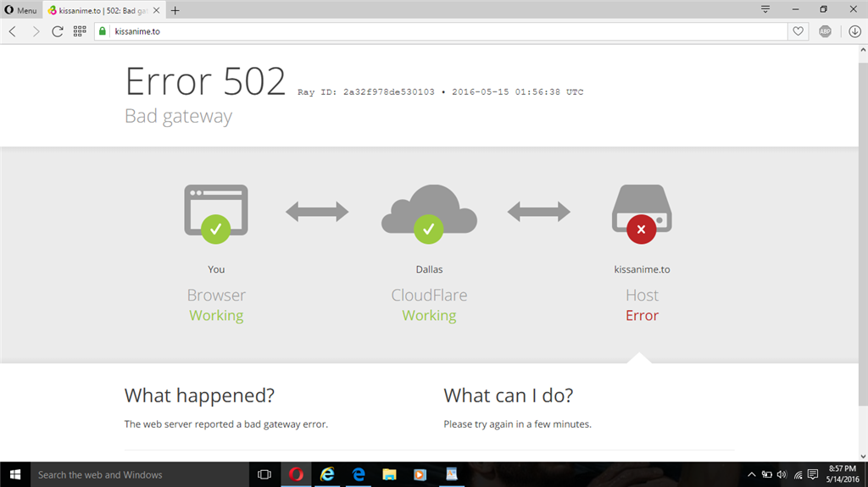Image resolution: width=868 pixels, height=487 pixels.
Task: Open the Wi-Fi network tray icon
Action: (x=798, y=475)
